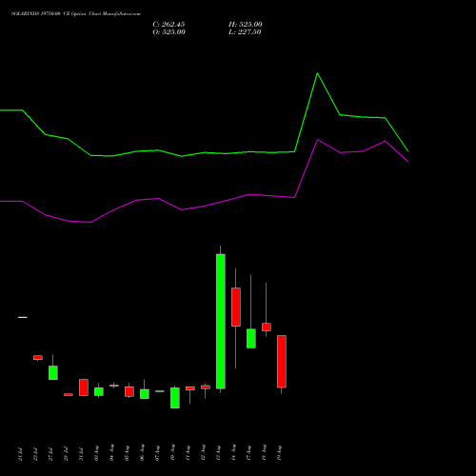Click the red candle body on 14 Aug
Viewport: 476px width, 476px height.
pos(236,307)
